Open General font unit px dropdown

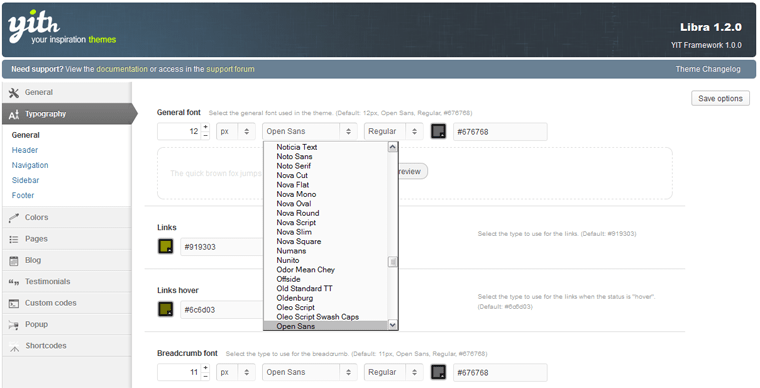click(x=236, y=131)
